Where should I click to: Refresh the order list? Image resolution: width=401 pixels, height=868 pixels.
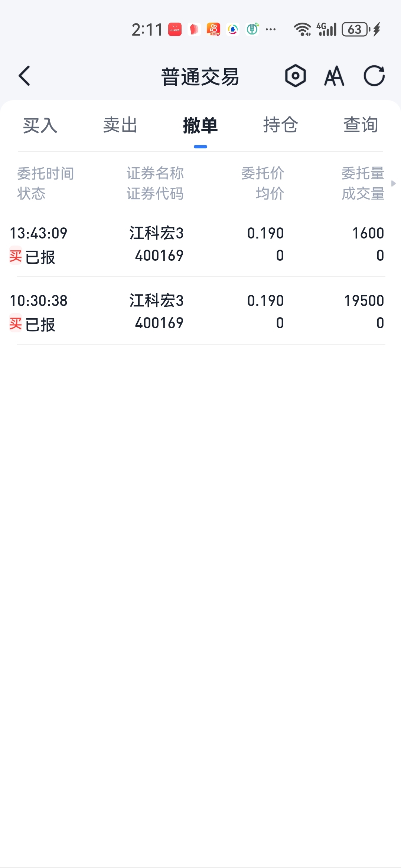(374, 76)
